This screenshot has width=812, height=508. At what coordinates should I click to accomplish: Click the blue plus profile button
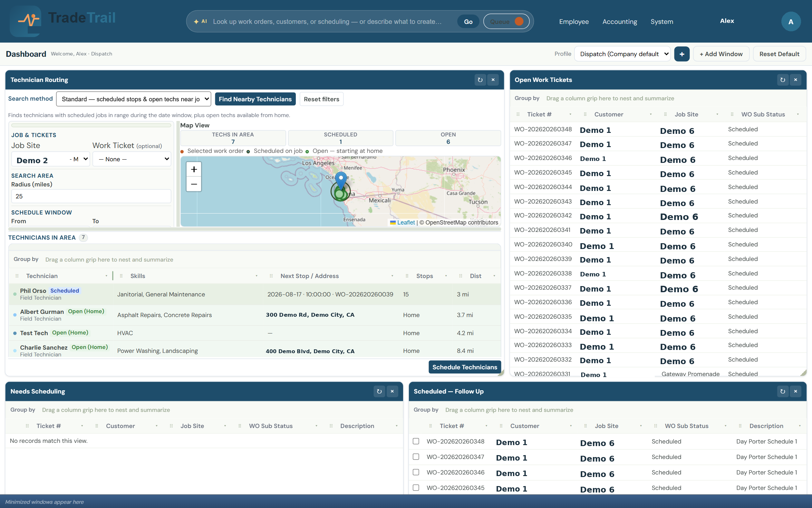tap(681, 54)
